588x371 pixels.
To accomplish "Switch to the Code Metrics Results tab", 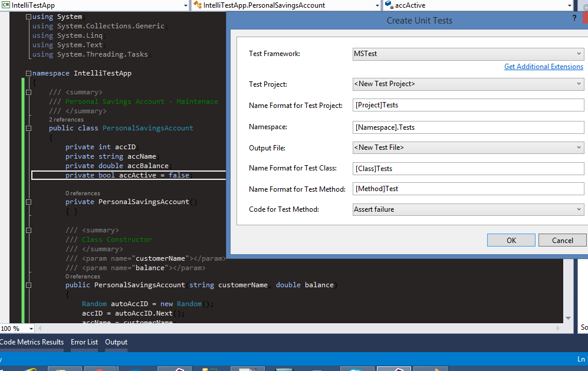I will click(32, 342).
